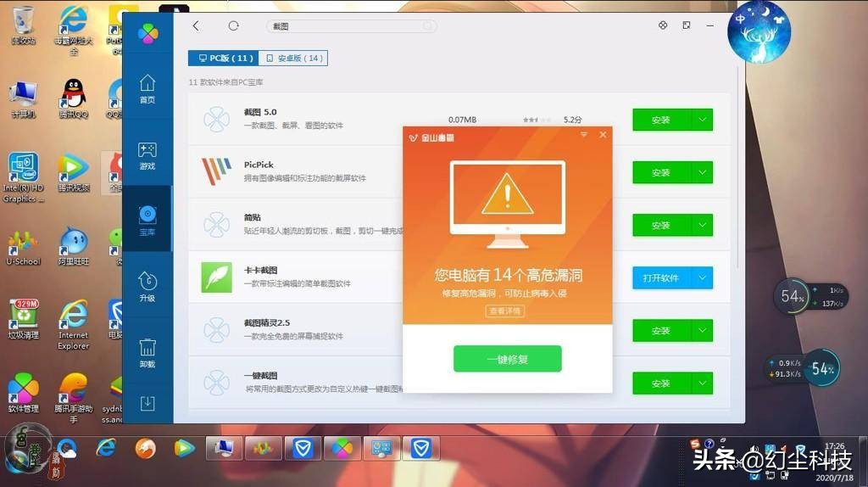Expand the arrow beside 打开软件 for 卡卡截图

(702, 277)
